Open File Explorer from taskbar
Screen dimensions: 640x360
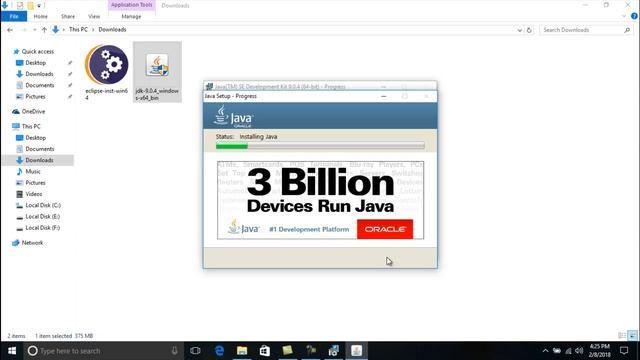[x=242, y=351]
